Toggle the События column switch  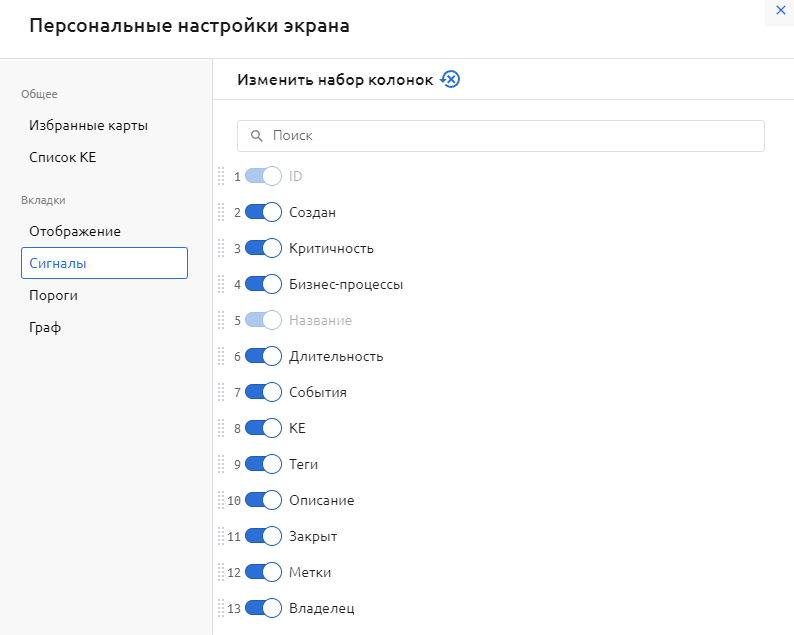coord(263,392)
